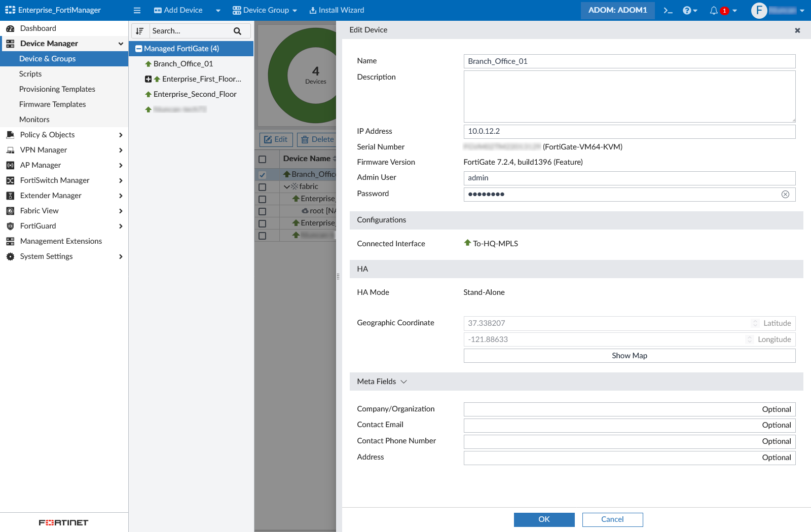Clear the password field with X icon
The width and height of the screenshot is (811, 532).
[785, 194]
